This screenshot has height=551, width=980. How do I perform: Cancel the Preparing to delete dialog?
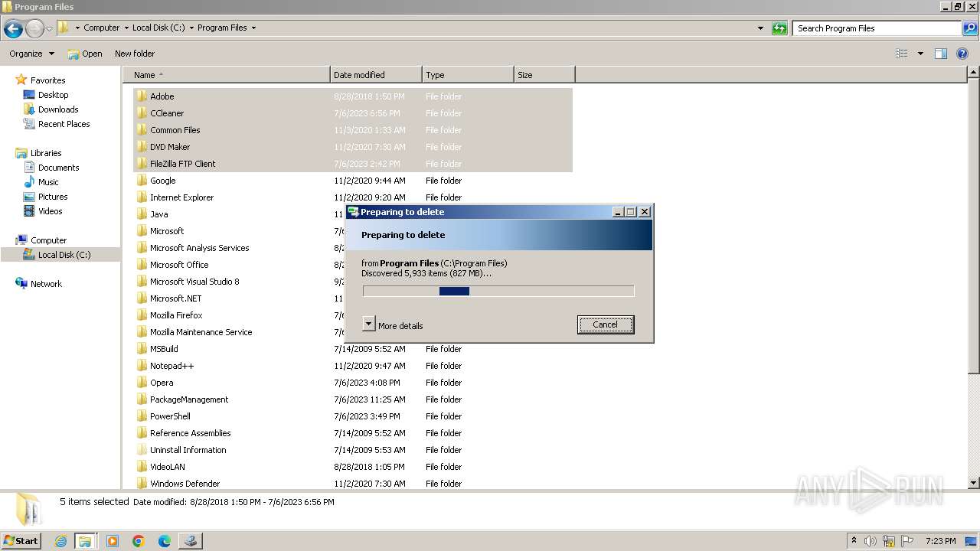(x=605, y=324)
